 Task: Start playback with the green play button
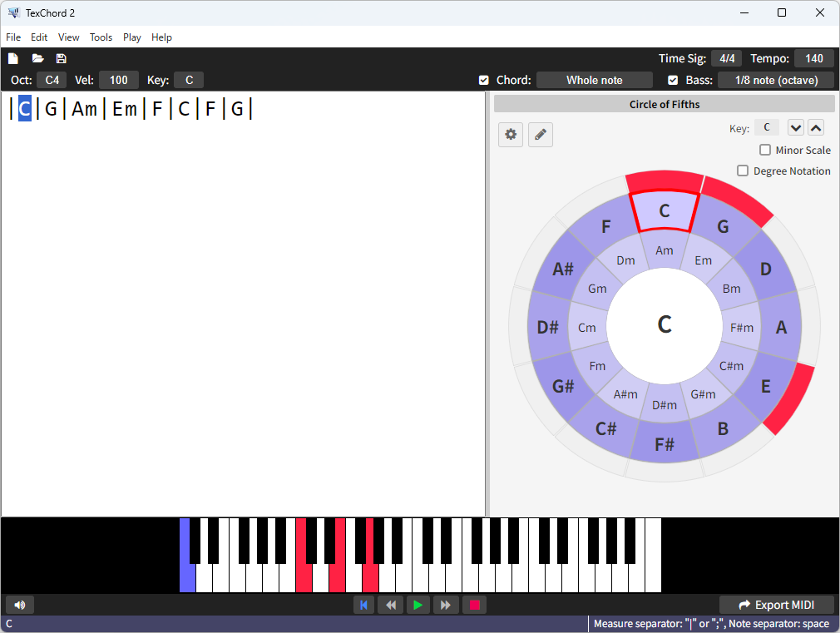pyautogui.click(x=418, y=605)
